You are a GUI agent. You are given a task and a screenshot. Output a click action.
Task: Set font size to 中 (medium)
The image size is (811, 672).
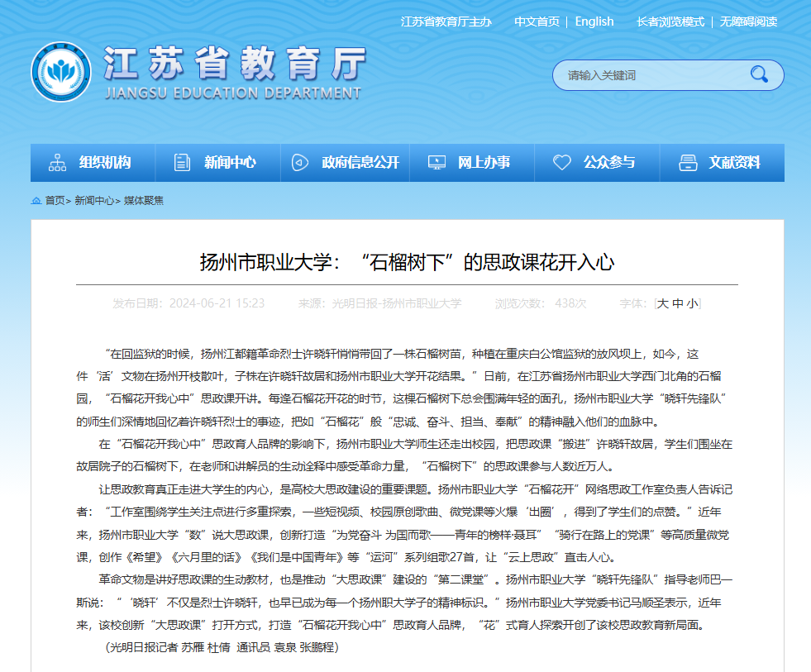(x=677, y=303)
